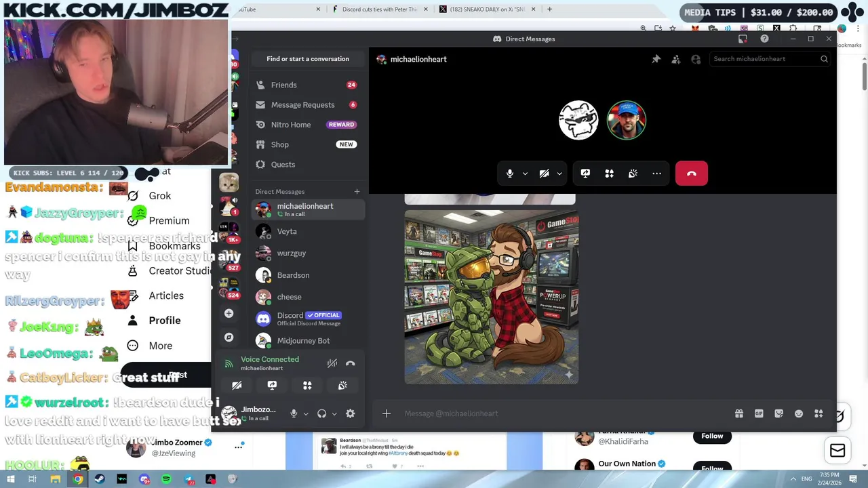Open the cheese direct message
868x488 pixels.
[x=307, y=297]
